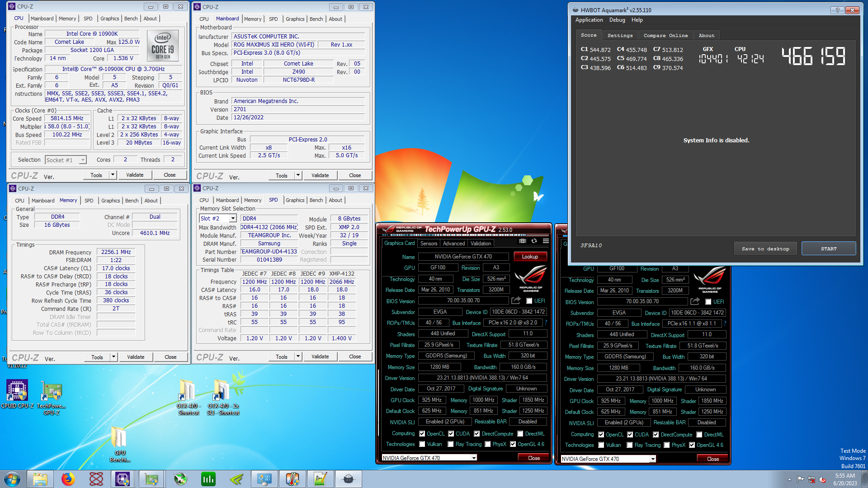Image resolution: width=868 pixels, height=488 pixels.
Task: Click BIOS export icon in left GPU-Z
Action: [x=516, y=300]
